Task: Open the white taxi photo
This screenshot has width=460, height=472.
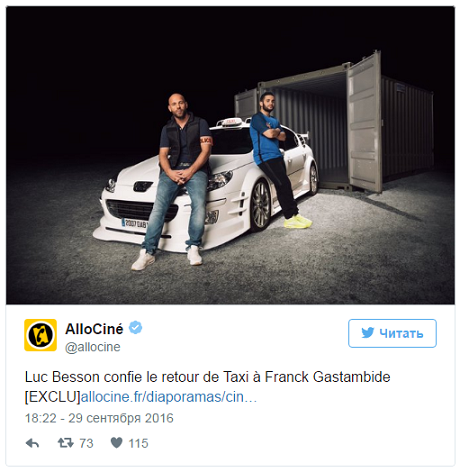Action: (x=230, y=155)
